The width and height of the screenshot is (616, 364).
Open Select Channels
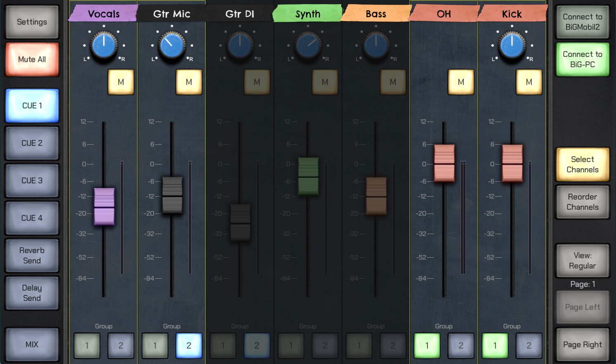pyautogui.click(x=582, y=164)
